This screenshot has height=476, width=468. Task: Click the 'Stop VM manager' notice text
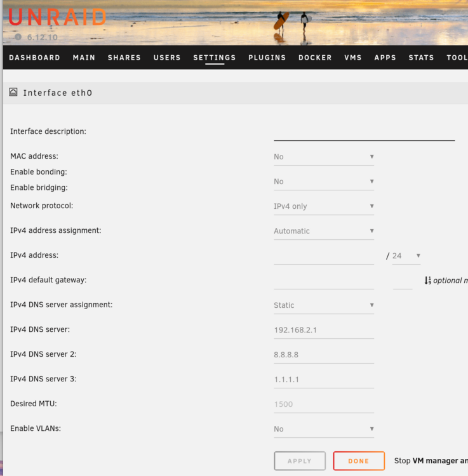click(x=431, y=461)
